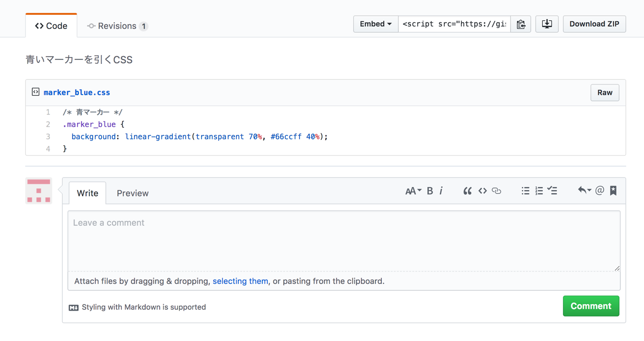
Task: Switch to the Preview tab
Action: click(132, 193)
